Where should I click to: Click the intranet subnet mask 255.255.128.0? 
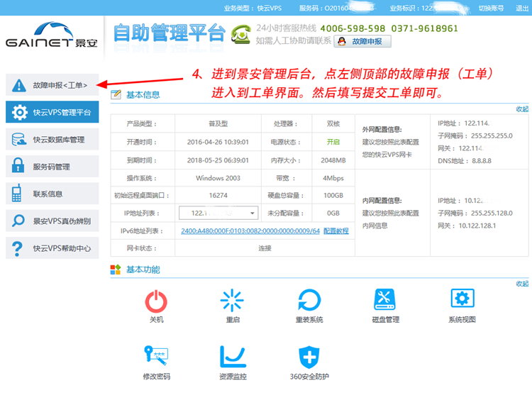(x=492, y=213)
